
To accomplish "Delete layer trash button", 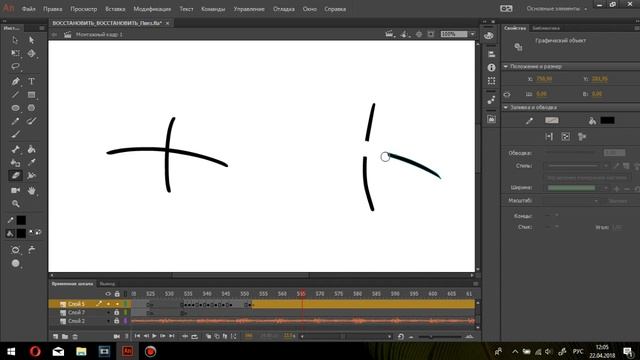I will click(75, 336).
